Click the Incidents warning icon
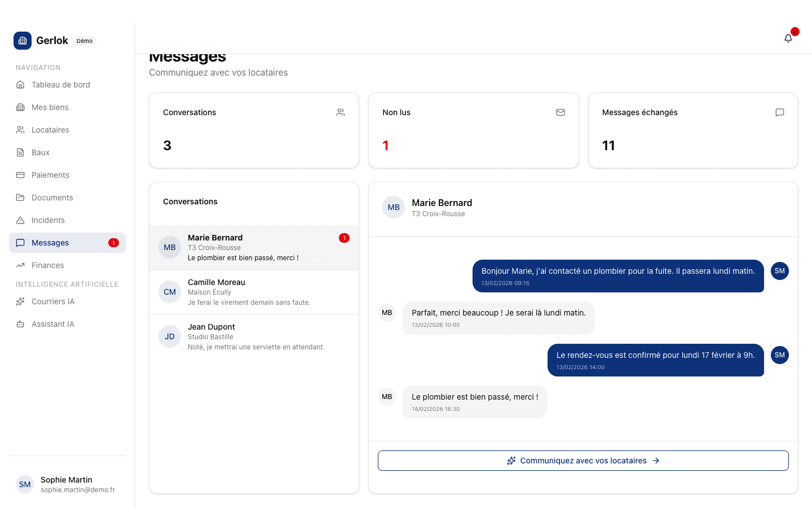This screenshot has height=508, width=812. tap(20, 220)
